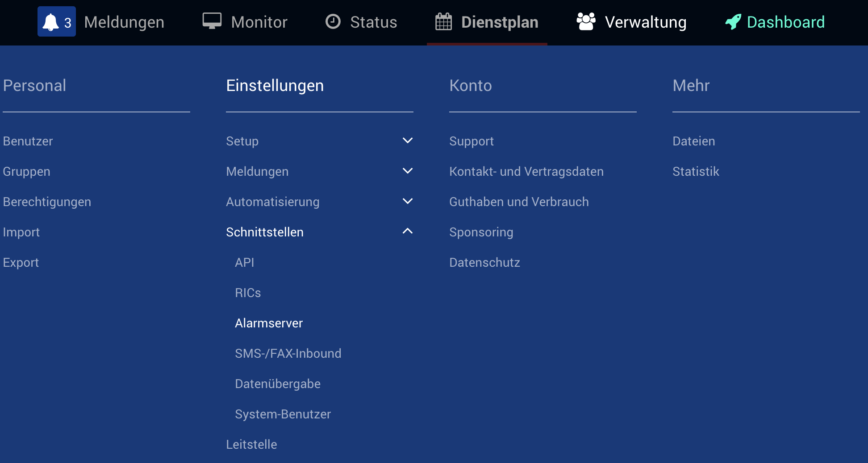This screenshot has height=463, width=868.
Task: Open the Leitstelle settings entry
Action: pos(251,444)
